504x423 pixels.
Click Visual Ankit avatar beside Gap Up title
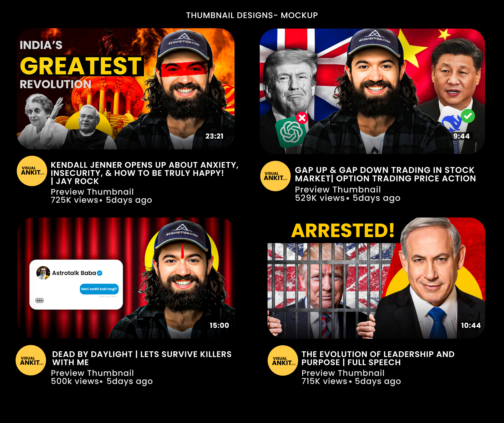click(x=275, y=176)
